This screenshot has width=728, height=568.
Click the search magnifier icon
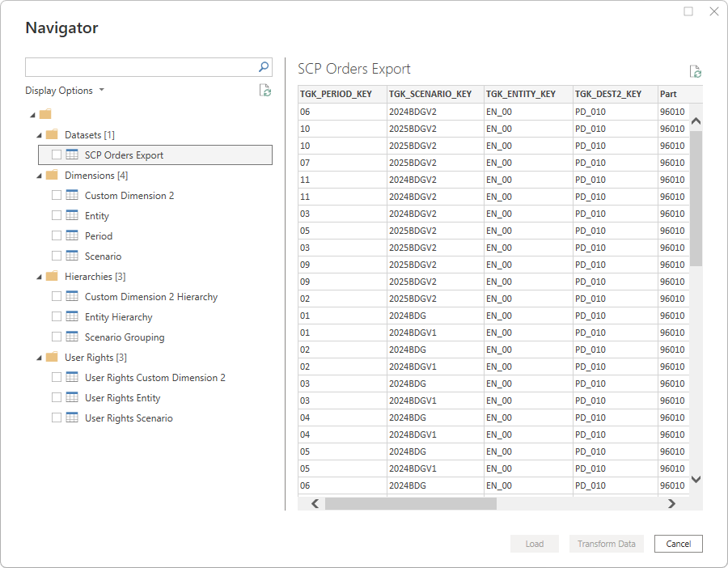pos(264,67)
